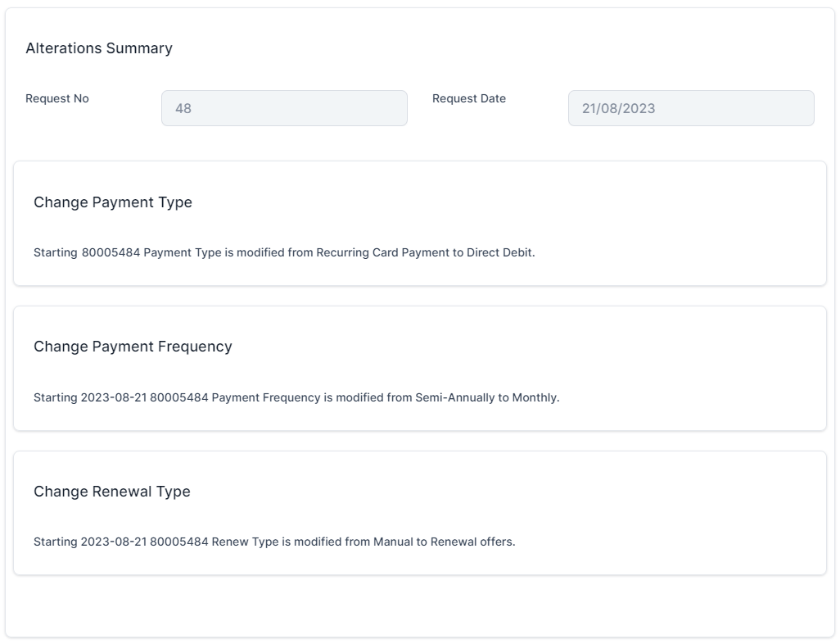Select the Request Date label
Viewport: 840px width, 644px height.
click(469, 98)
